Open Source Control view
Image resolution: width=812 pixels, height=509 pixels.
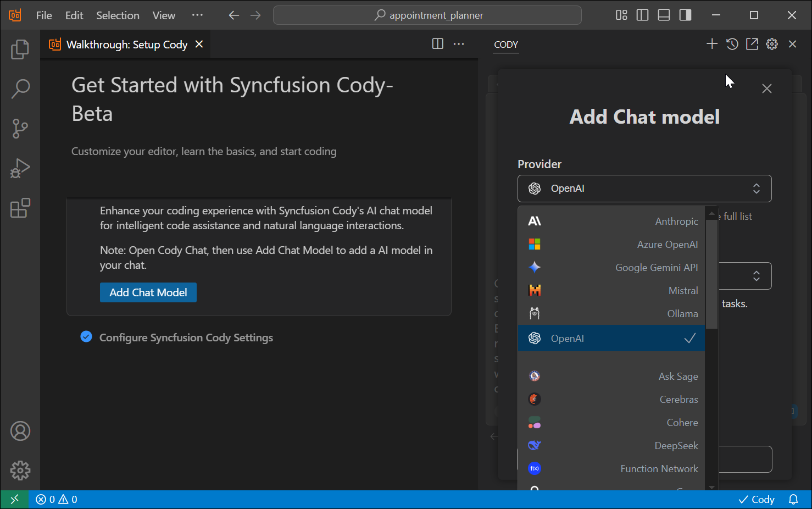tap(20, 129)
